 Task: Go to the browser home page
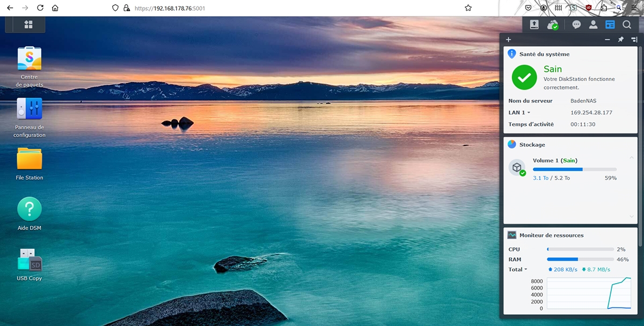55,8
